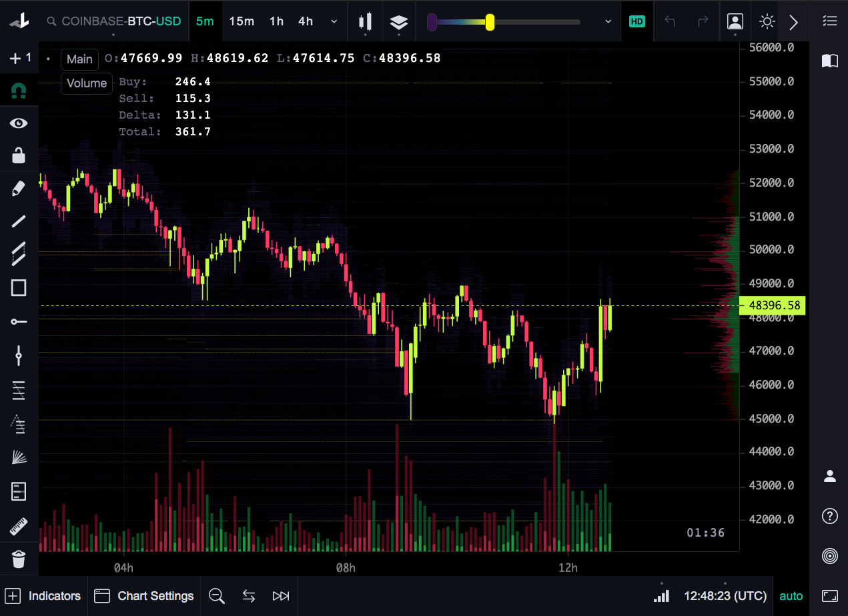The height and width of the screenshot is (616, 848).
Task: Open Chart Settings
Action: click(x=144, y=596)
